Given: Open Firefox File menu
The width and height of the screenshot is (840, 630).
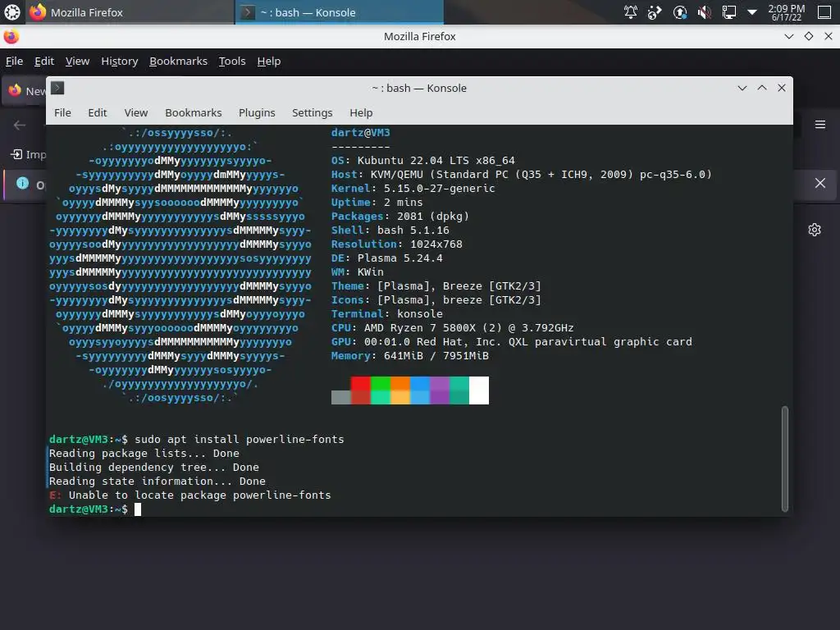Looking at the screenshot, I should point(14,61).
